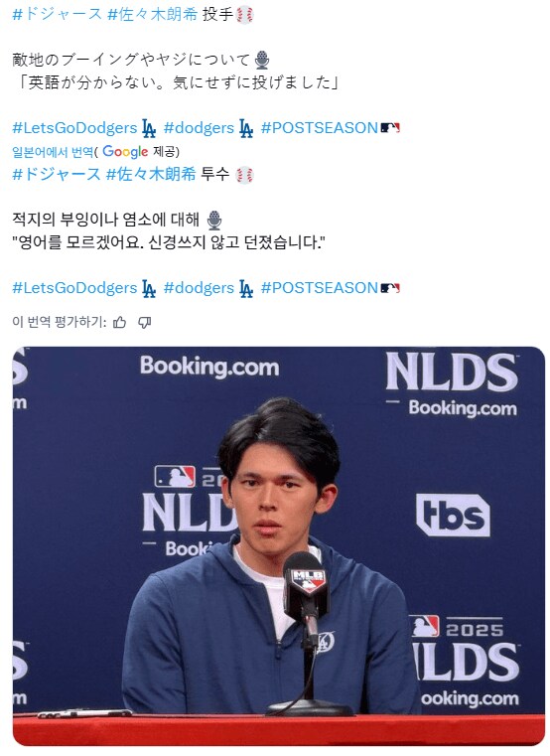This screenshot has width=550, height=756.
Task: Open the original #佐々木朗希 hashtag
Action: pyautogui.click(x=152, y=14)
